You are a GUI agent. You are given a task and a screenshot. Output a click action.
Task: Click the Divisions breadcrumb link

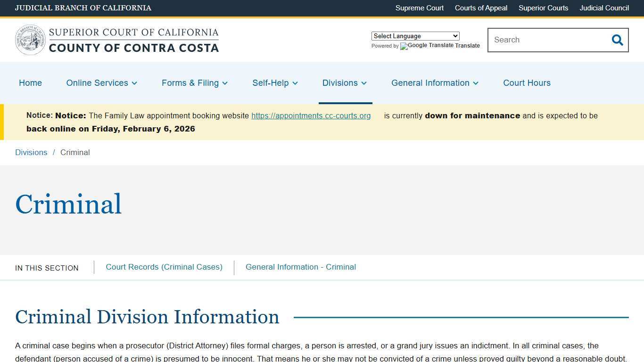coord(31,152)
